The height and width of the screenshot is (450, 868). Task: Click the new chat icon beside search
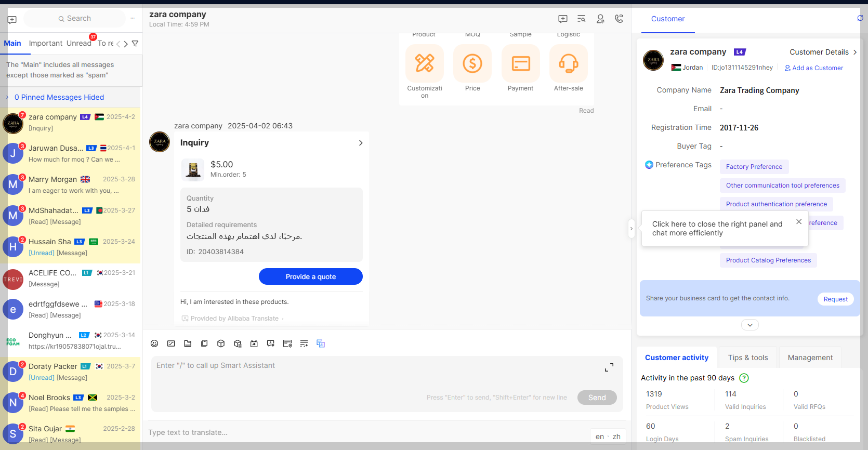[x=12, y=20]
